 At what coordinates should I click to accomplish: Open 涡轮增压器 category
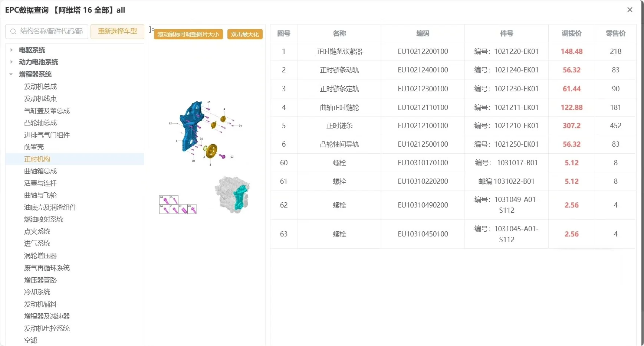pyautogui.click(x=40, y=256)
